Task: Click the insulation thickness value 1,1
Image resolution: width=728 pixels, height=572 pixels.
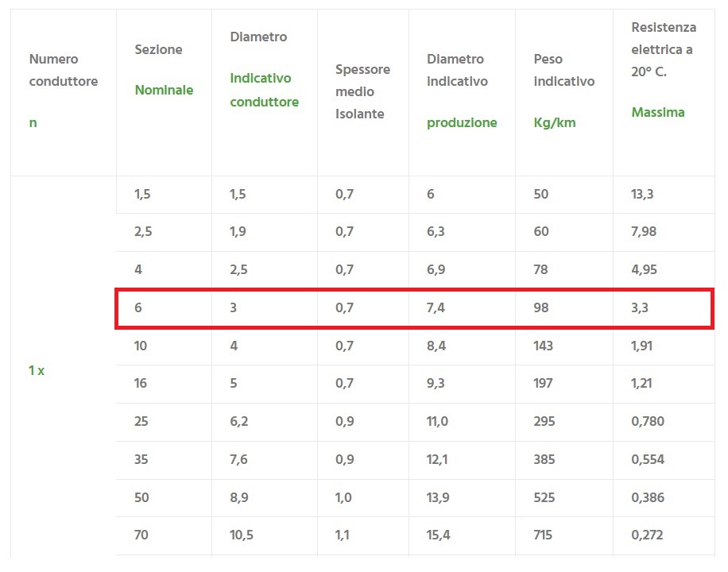Action: tap(343, 535)
